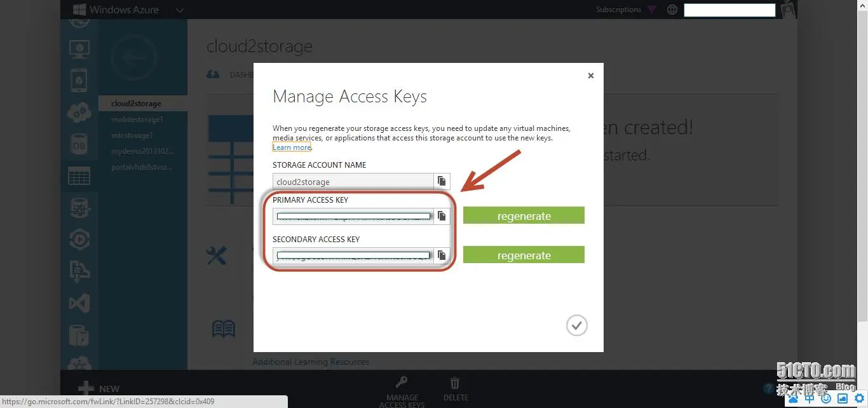Open Storage table icon in sidebar
The image size is (868, 408).
[79, 176]
